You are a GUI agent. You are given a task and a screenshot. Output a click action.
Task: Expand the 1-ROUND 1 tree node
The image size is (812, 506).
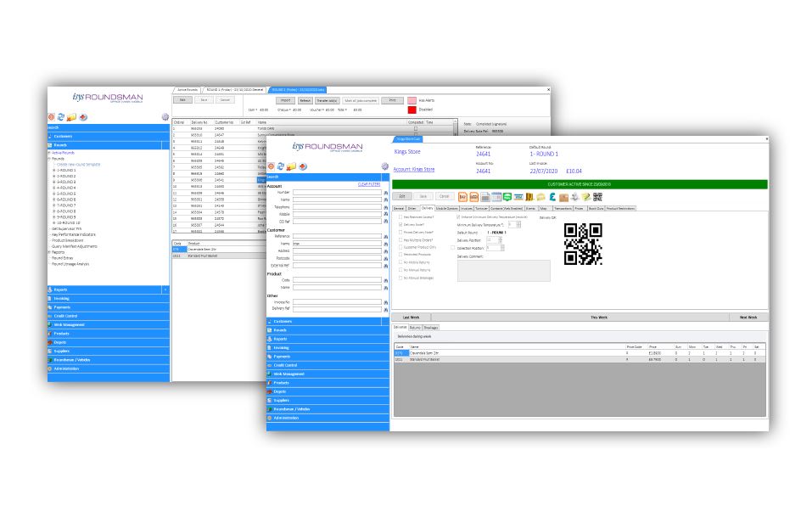53,171
